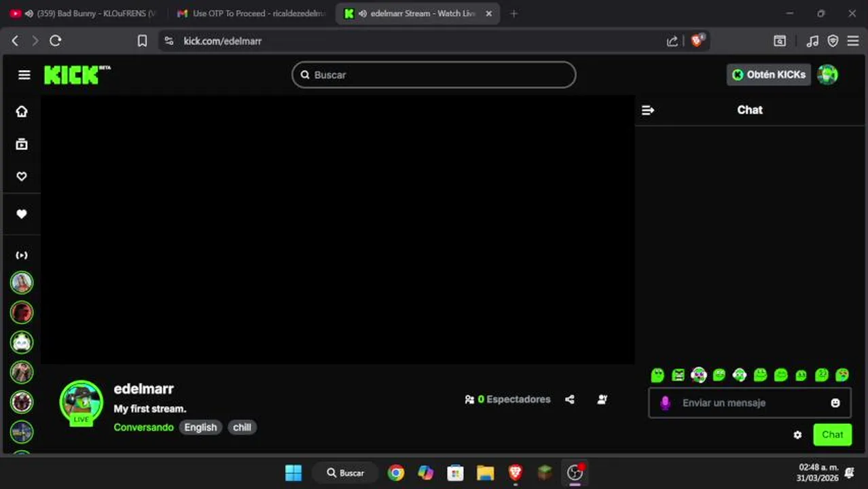
Task: Focus the Buscar search field on Kick
Action: [x=434, y=75]
